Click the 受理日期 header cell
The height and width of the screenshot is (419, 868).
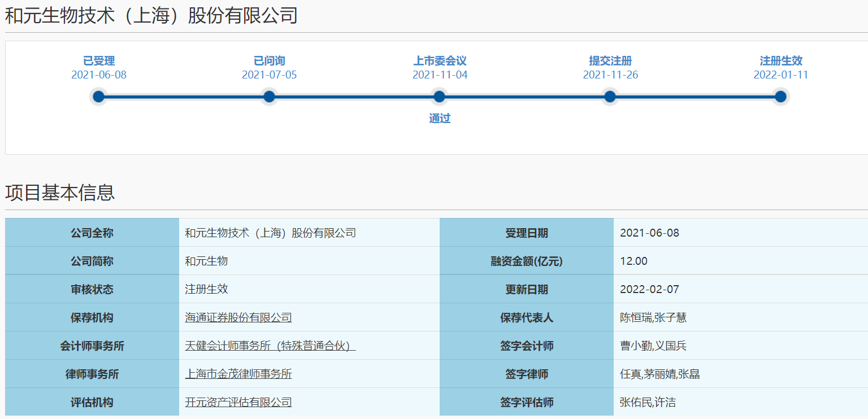[527, 233]
